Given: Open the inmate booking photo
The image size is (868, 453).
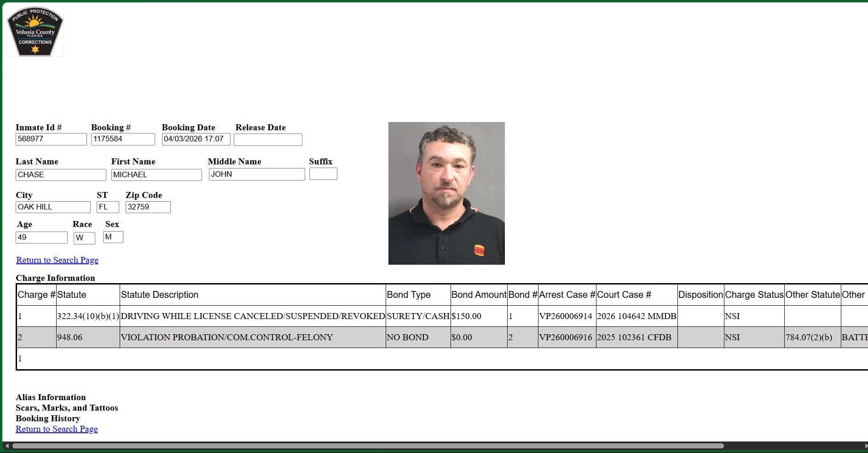Looking at the screenshot, I should [446, 193].
